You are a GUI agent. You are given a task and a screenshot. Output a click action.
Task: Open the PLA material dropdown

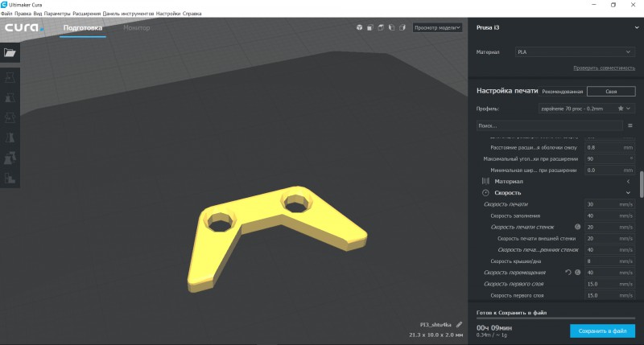coord(574,52)
